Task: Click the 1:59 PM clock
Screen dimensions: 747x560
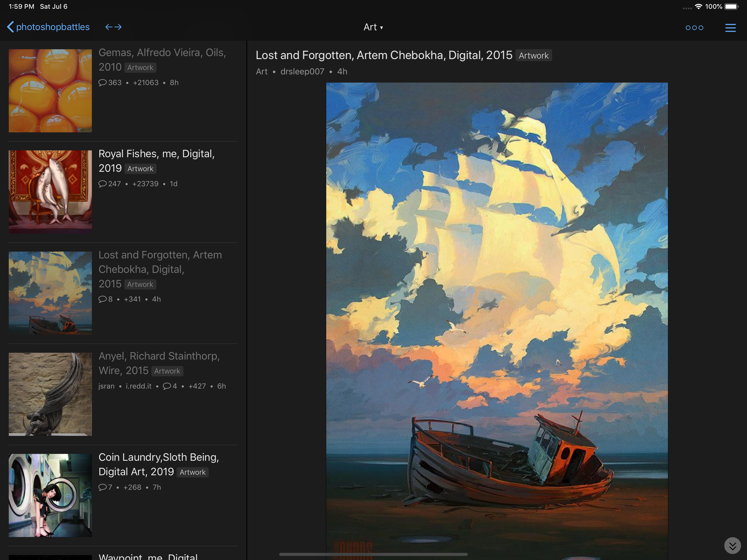Action: pyautogui.click(x=21, y=6)
